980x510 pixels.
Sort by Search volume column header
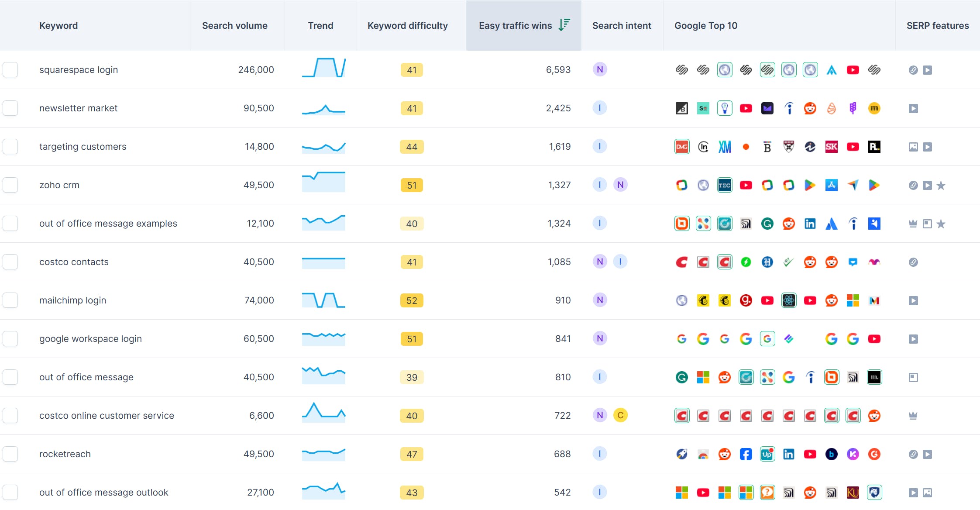234,25
